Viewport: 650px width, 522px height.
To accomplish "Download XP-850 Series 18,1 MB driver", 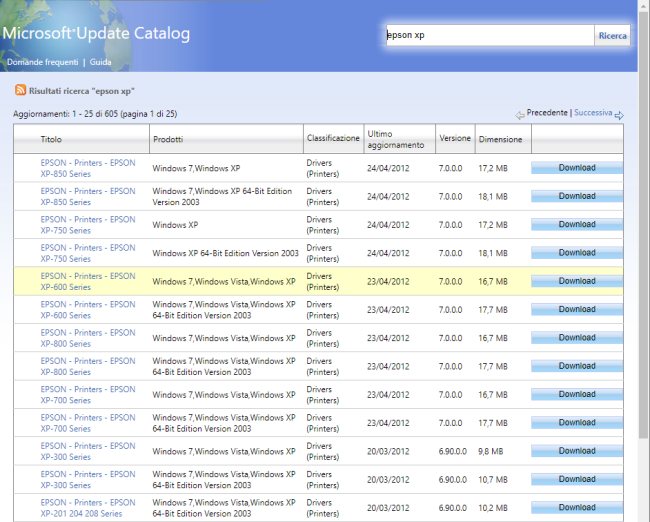I will pyautogui.click(x=577, y=196).
